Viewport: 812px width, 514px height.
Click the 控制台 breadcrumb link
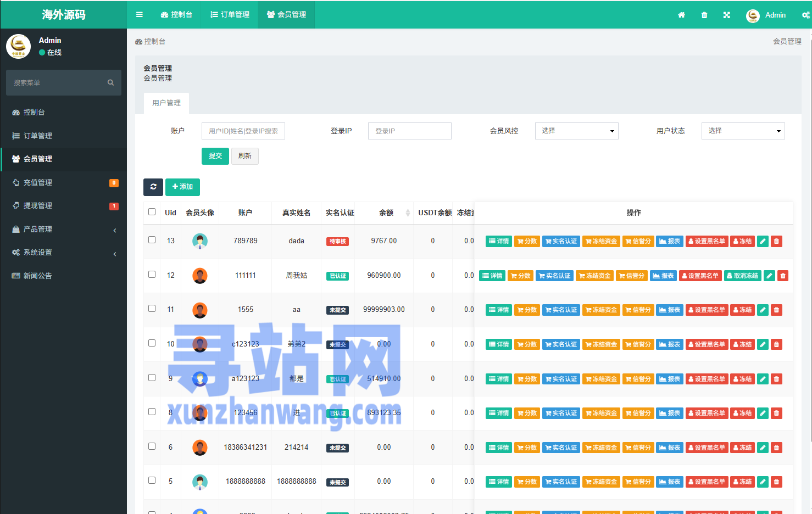(150, 41)
